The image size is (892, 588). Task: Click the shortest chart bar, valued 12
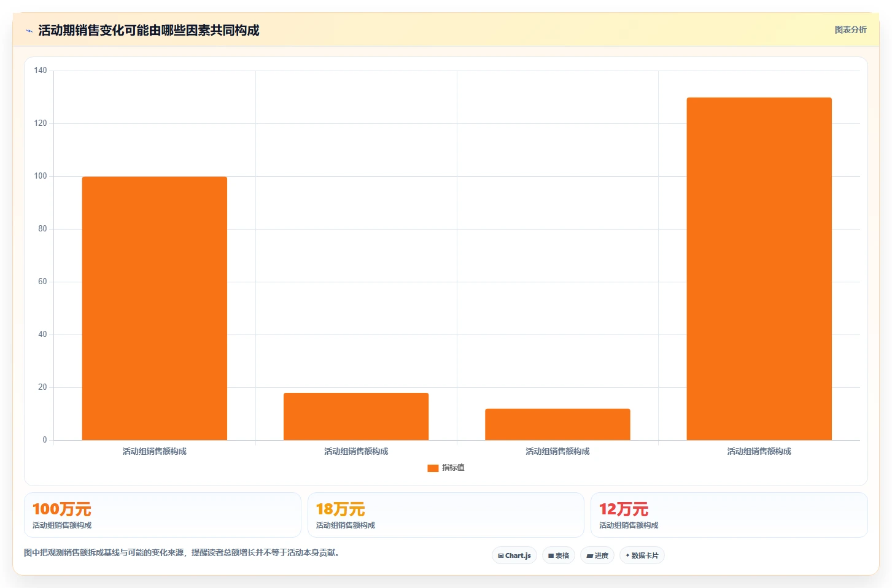tap(557, 424)
